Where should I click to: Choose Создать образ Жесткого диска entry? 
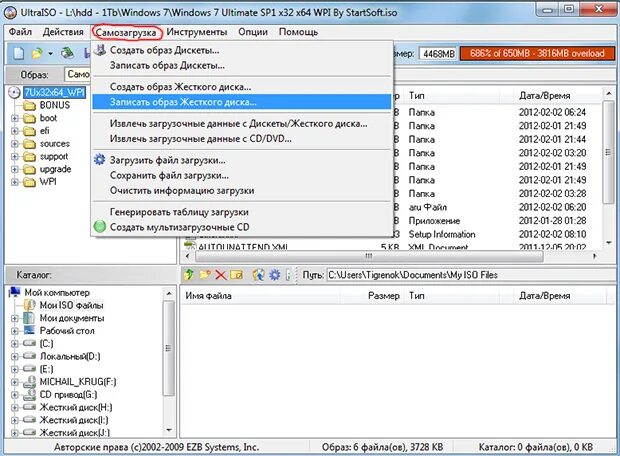pyautogui.click(x=242, y=87)
